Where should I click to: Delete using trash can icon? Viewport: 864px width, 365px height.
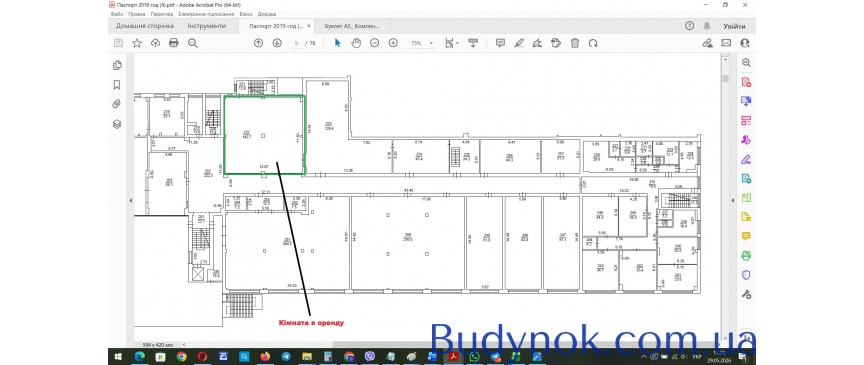pyautogui.click(x=575, y=43)
